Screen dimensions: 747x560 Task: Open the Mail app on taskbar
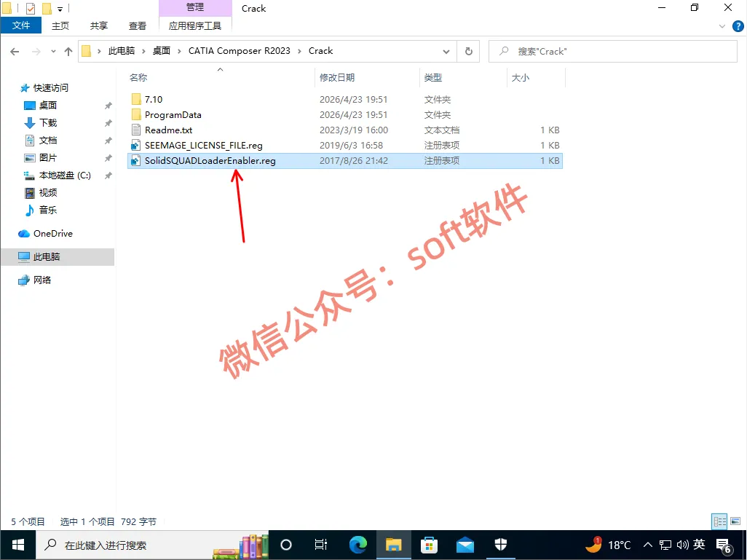(465, 545)
